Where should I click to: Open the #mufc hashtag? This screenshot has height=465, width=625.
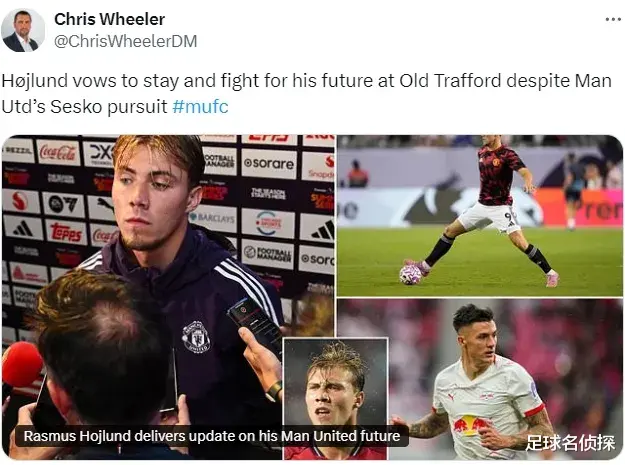tap(200, 106)
